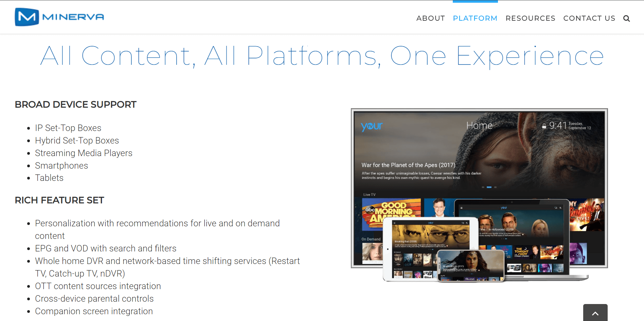This screenshot has width=644, height=321.
Task: Click the 'All Content, All Platforms' headline
Action: pos(322,56)
